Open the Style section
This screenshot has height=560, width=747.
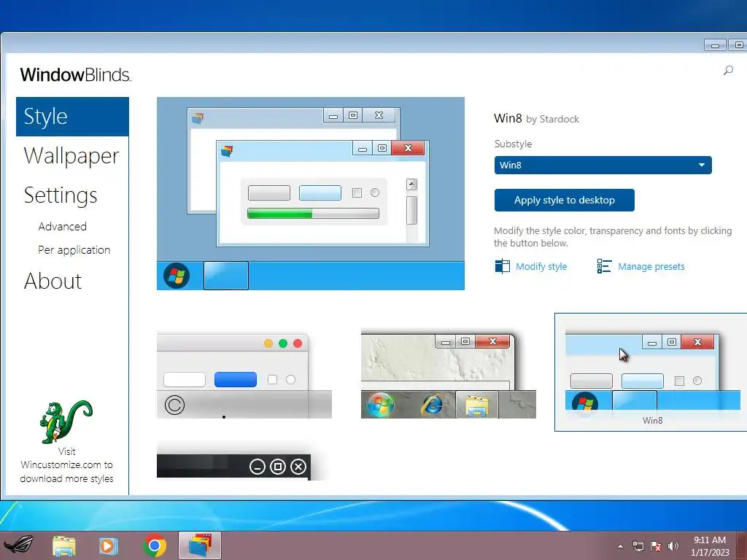(x=72, y=117)
